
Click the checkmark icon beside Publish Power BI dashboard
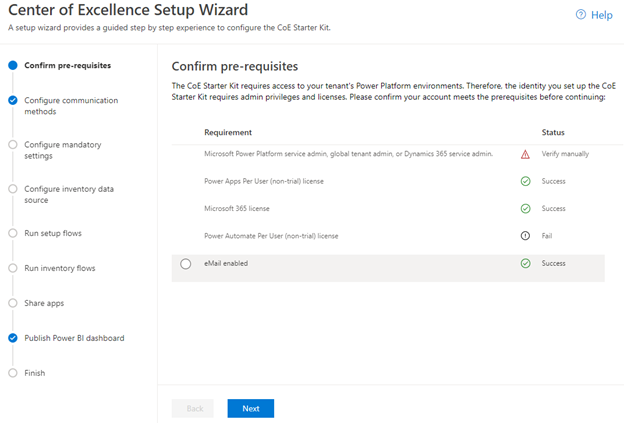(13, 338)
